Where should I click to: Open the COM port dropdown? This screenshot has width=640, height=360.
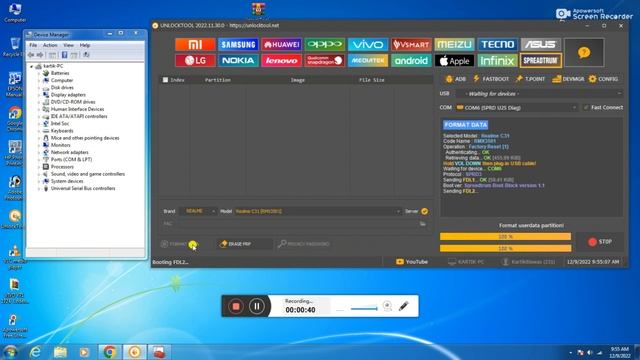coord(516,107)
